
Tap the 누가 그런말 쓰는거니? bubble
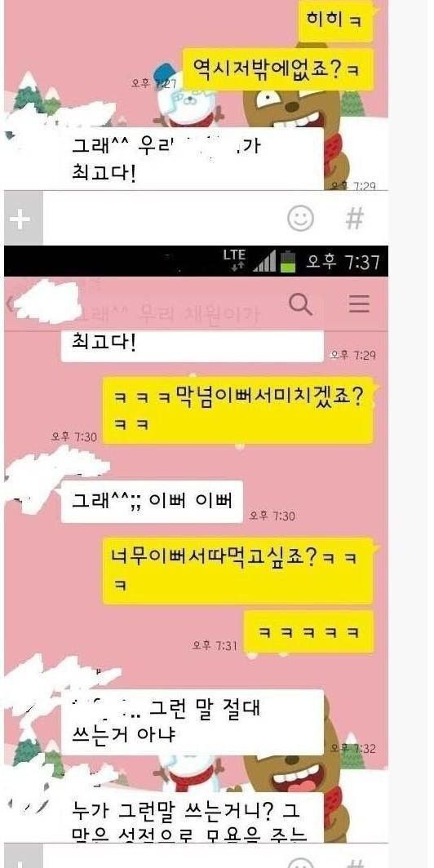click(x=192, y=817)
